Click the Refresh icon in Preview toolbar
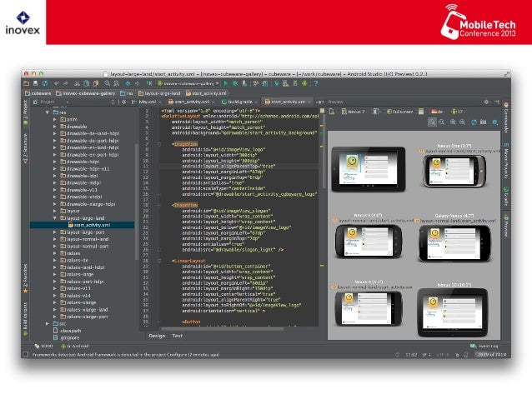This screenshot has width=532, height=399. [x=474, y=122]
